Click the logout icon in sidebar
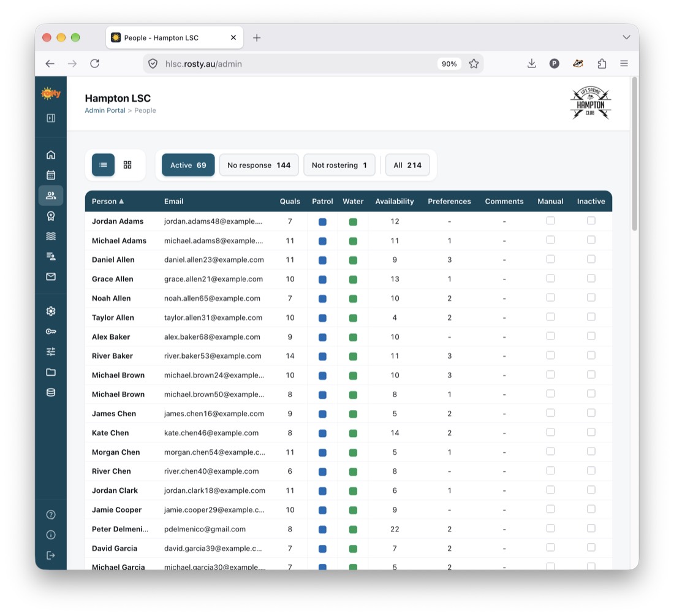This screenshot has width=674, height=616. coord(51,555)
